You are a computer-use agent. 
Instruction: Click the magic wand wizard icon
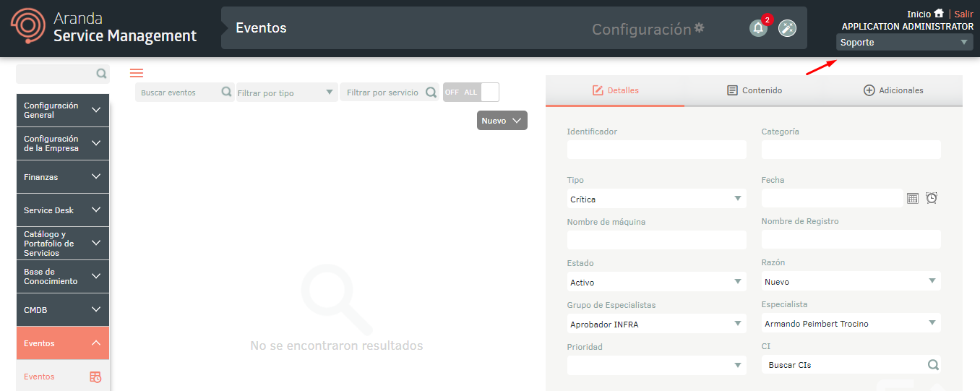point(787,28)
